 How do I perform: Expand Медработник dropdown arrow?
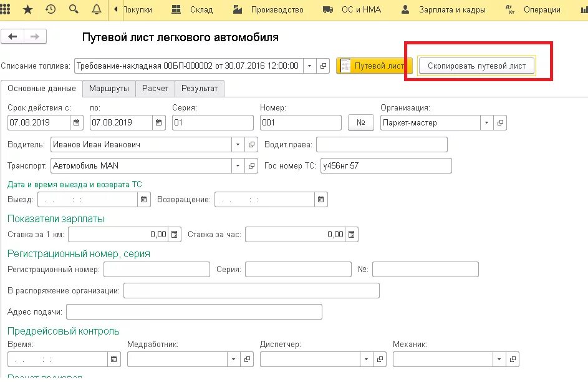[x=233, y=360]
